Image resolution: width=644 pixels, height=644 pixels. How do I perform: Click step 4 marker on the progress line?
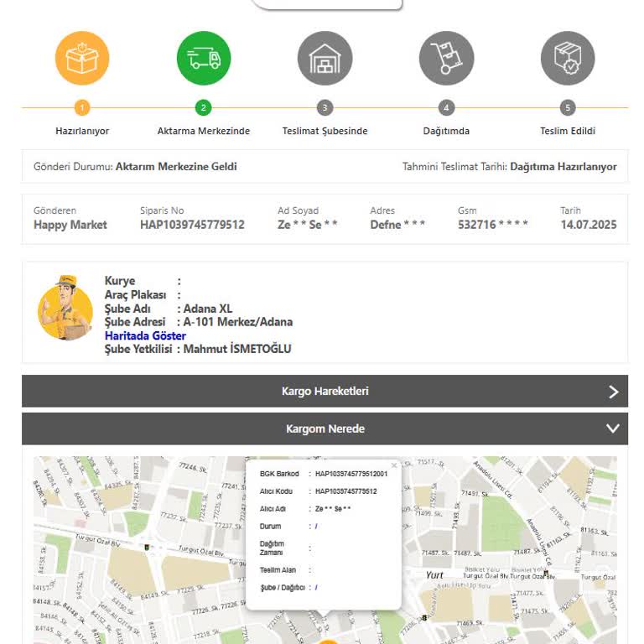coord(446,107)
